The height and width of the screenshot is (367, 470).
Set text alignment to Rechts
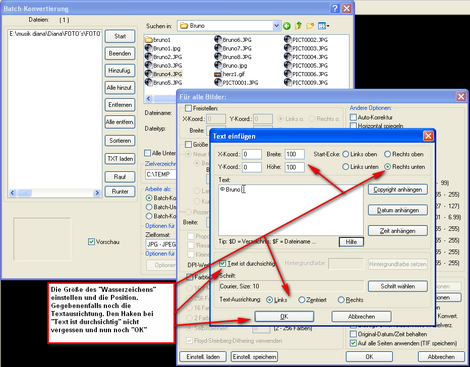click(341, 300)
